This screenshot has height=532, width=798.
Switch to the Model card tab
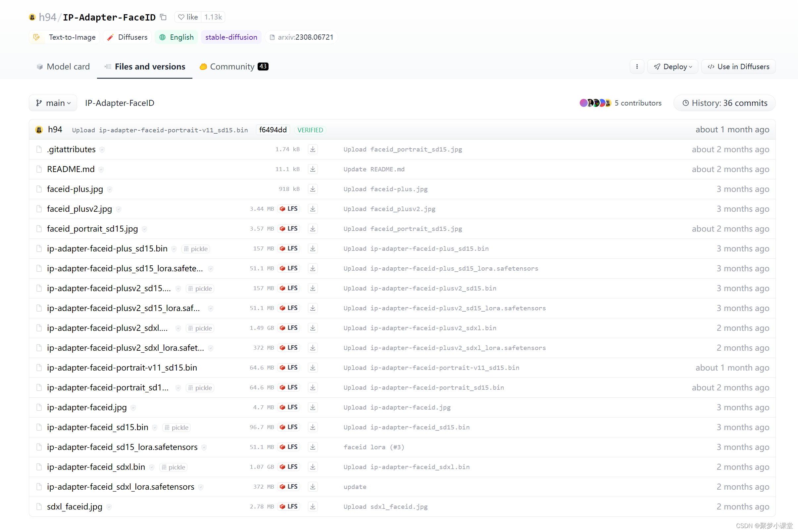63,66
